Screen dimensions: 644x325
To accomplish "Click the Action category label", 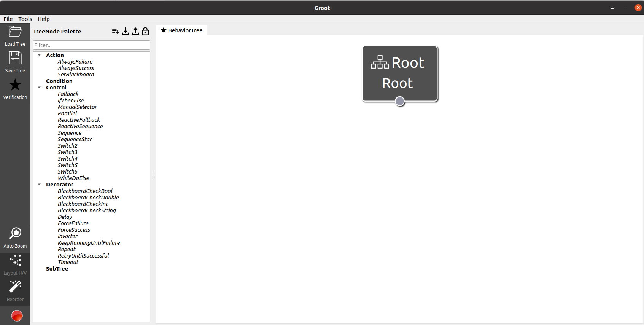I will pos(55,55).
